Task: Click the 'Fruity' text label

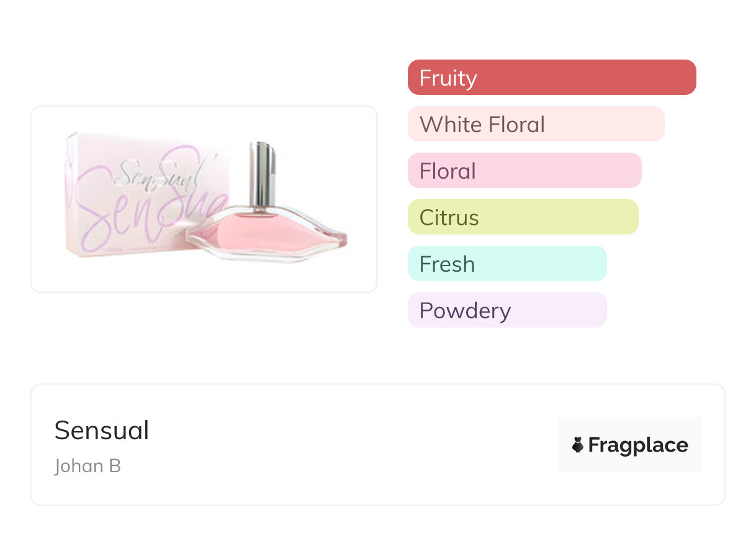Action: (x=448, y=78)
